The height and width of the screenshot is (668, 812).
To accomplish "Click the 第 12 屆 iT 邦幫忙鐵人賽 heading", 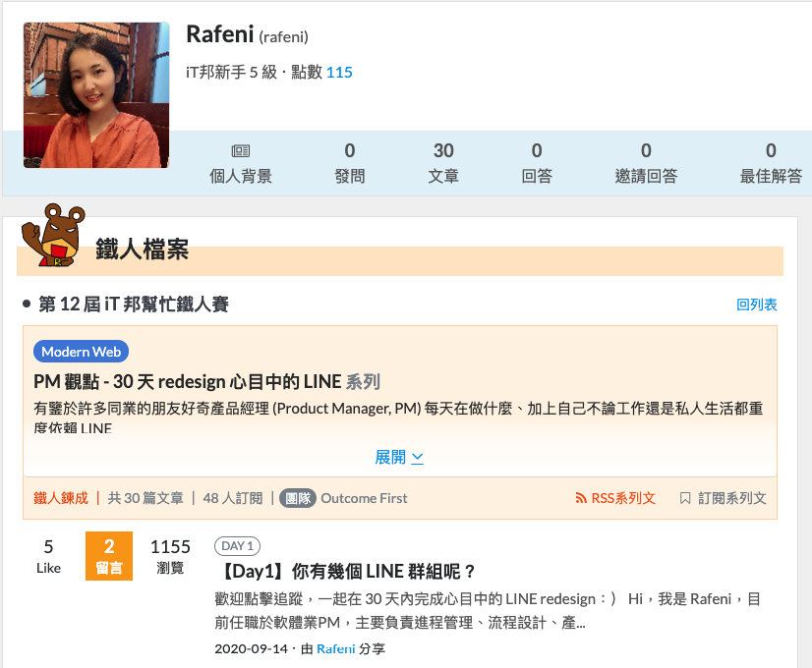I will pyautogui.click(x=134, y=305).
